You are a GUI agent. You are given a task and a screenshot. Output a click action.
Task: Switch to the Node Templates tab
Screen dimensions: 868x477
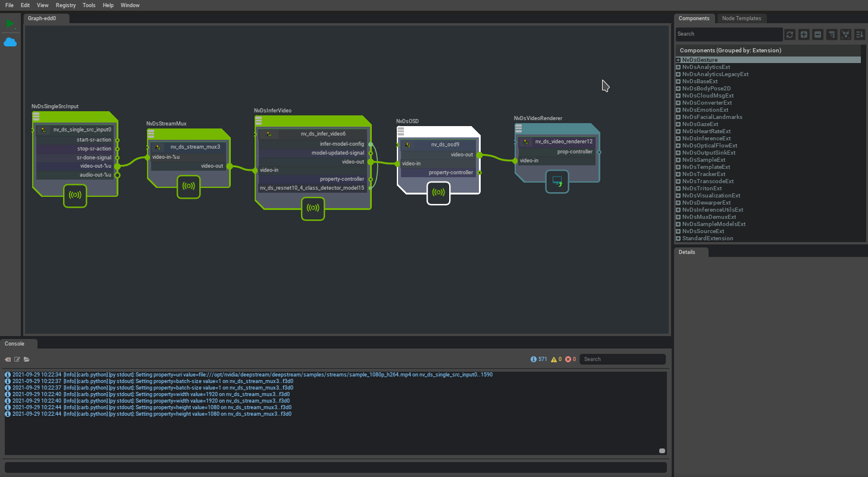741,18
